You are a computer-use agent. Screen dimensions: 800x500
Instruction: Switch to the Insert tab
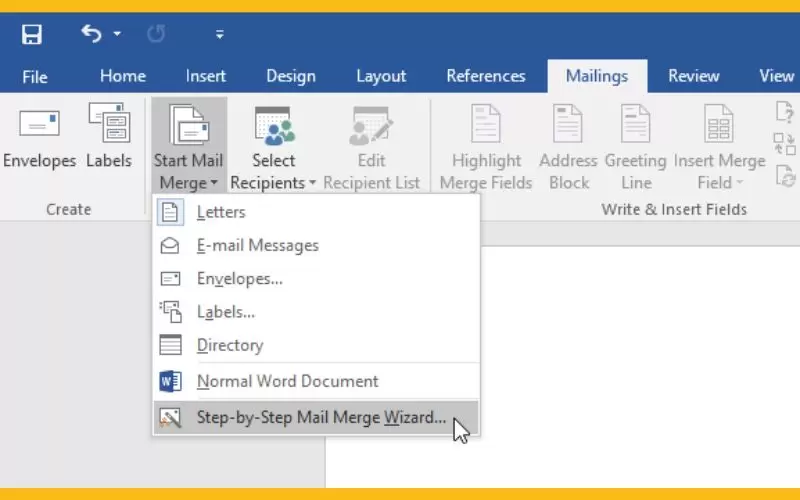[x=206, y=76]
